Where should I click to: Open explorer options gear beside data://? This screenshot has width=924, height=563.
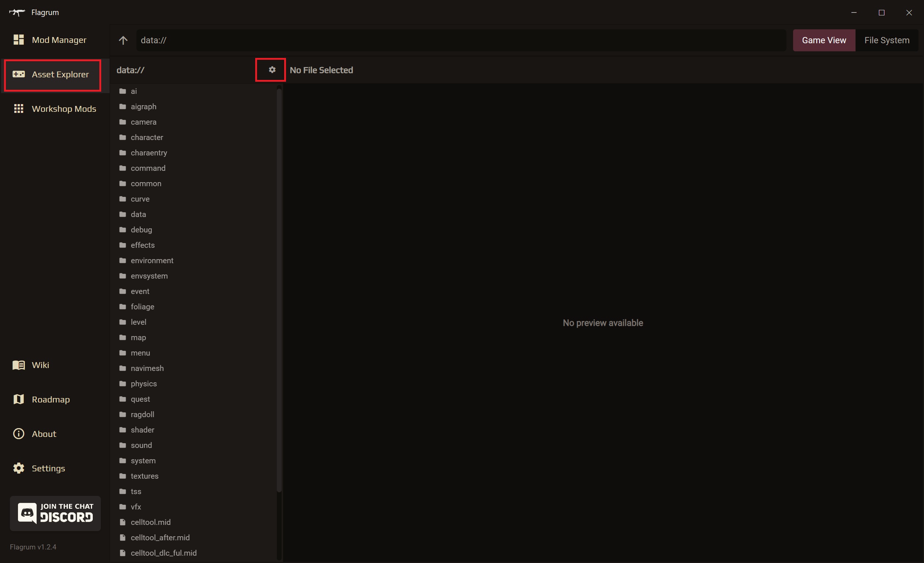[272, 70]
